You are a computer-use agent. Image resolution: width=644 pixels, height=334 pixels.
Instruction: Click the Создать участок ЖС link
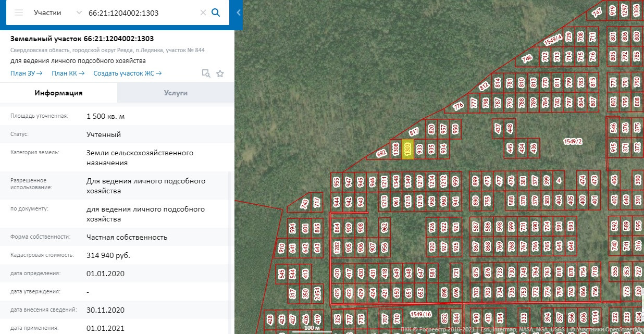coord(127,73)
